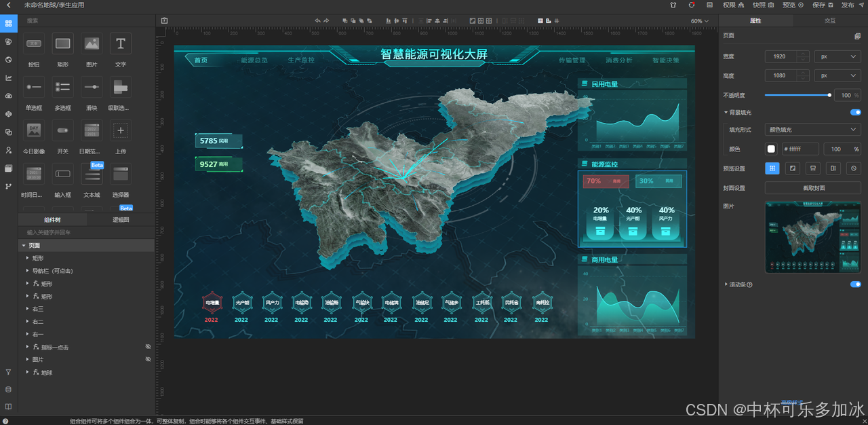Select the first (active) 预览设置 mode
Image resolution: width=868 pixels, height=425 pixels.
[772, 168]
